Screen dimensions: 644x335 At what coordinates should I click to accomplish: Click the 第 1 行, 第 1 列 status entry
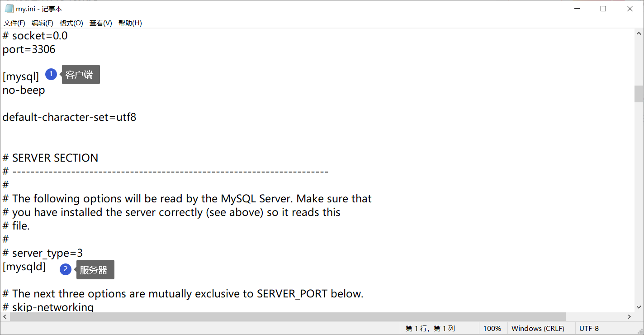(430, 328)
